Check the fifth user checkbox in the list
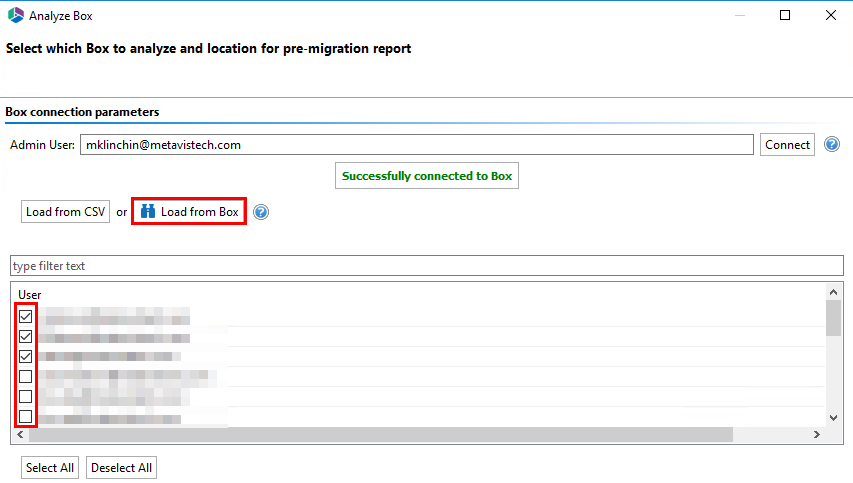The width and height of the screenshot is (853, 483). pos(25,397)
